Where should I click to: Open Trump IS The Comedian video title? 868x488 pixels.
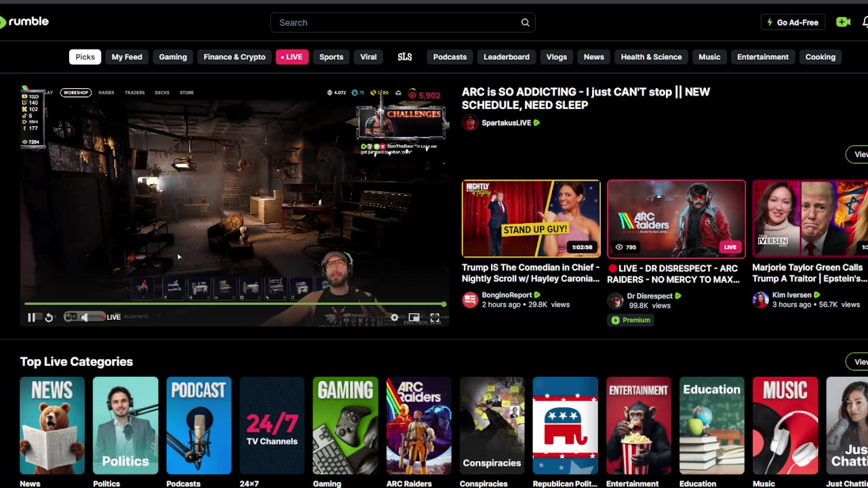point(531,273)
